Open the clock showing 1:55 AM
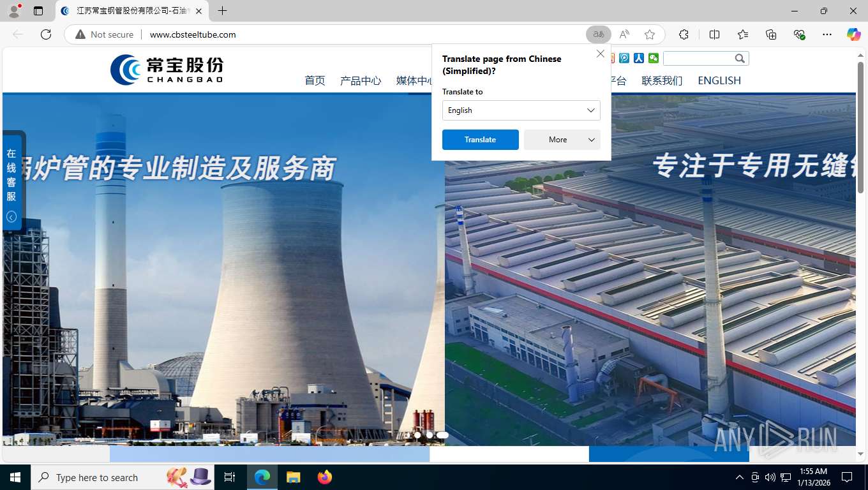Viewport: 868px width, 490px height. point(813,477)
